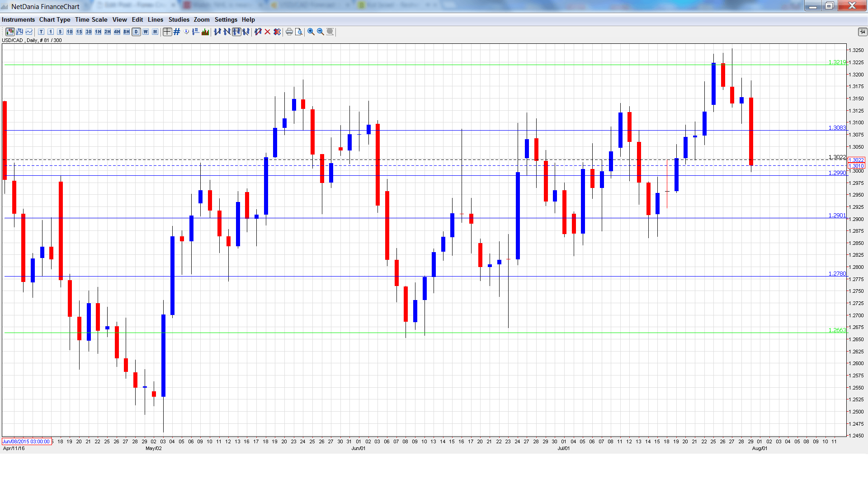The height and width of the screenshot is (488, 868).
Task: Select the Weekly time scale button
Action: coord(146,32)
